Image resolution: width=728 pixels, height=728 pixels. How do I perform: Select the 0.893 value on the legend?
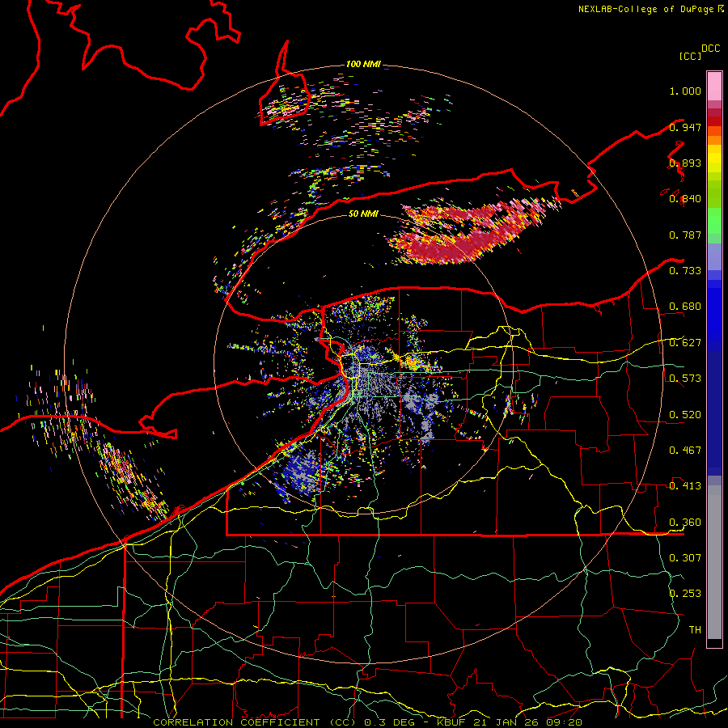685,163
